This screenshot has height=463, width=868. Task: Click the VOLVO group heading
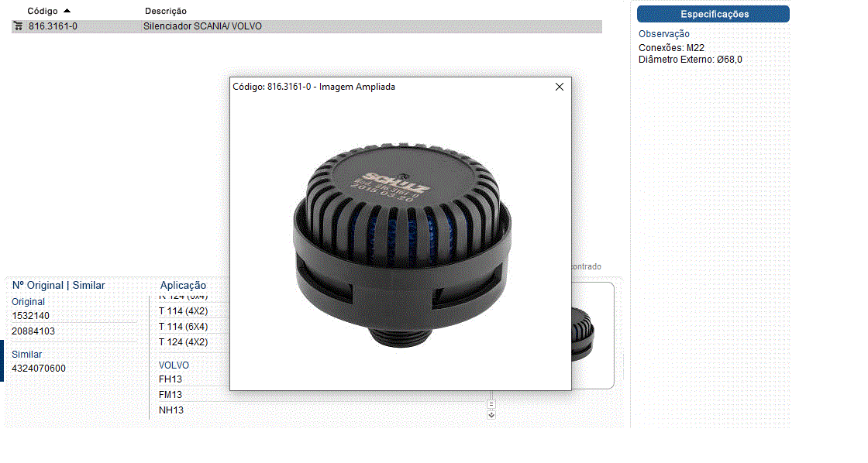coord(174,365)
